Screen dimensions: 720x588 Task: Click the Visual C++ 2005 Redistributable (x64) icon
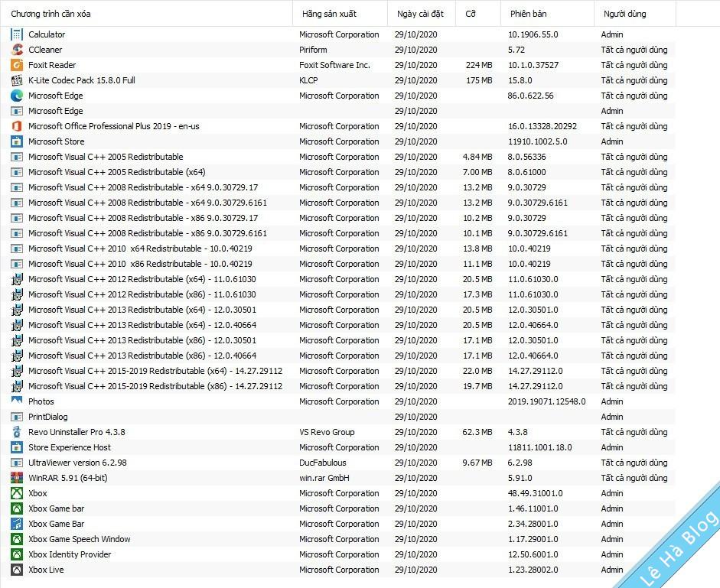pos(17,172)
